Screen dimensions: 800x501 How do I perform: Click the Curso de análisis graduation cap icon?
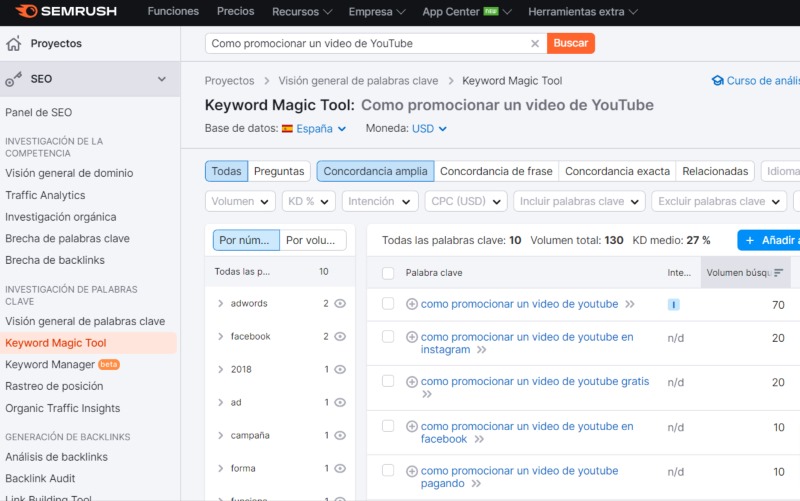(x=718, y=81)
